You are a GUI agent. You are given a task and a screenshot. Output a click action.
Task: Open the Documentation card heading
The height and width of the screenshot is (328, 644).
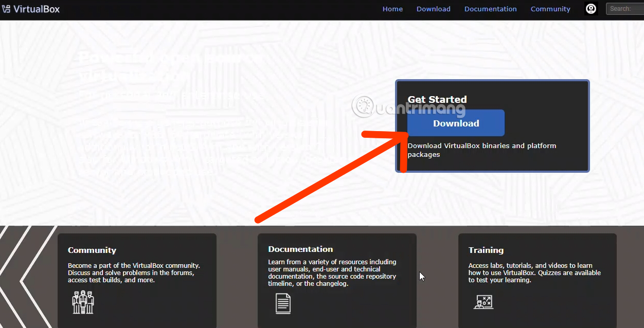tap(300, 249)
